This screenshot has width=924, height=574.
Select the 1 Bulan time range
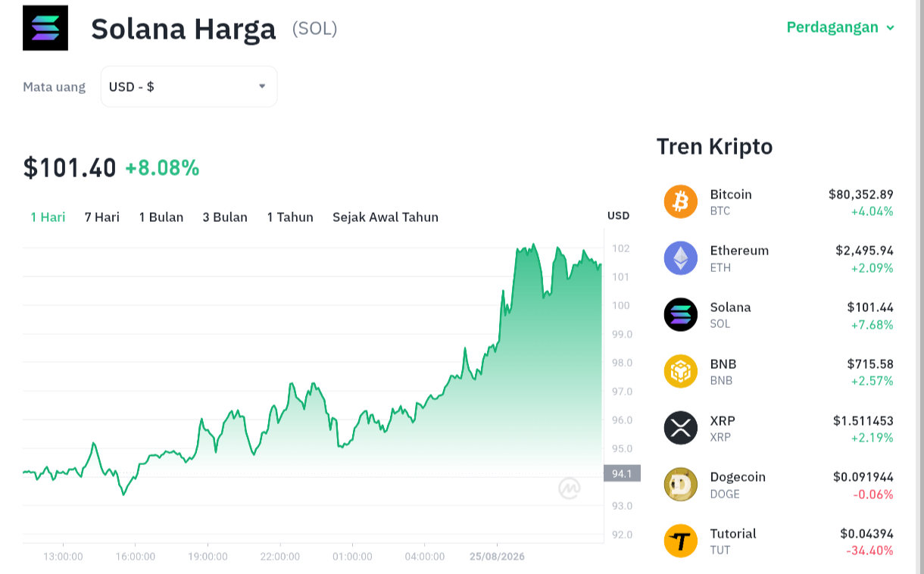click(161, 217)
